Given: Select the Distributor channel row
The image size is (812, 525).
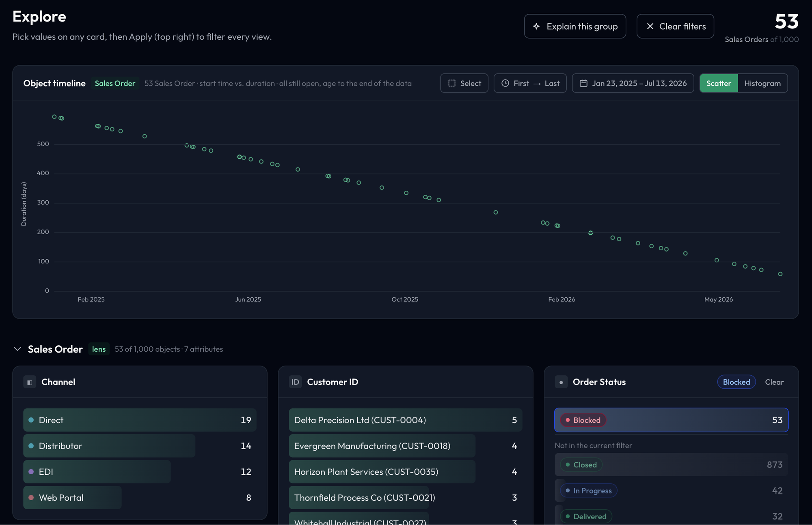Looking at the screenshot, I should (x=140, y=446).
